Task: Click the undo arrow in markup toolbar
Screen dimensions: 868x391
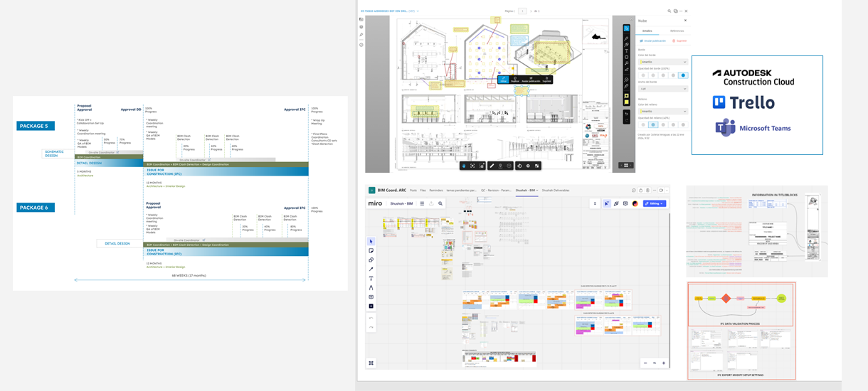Action: pos(626,114)
